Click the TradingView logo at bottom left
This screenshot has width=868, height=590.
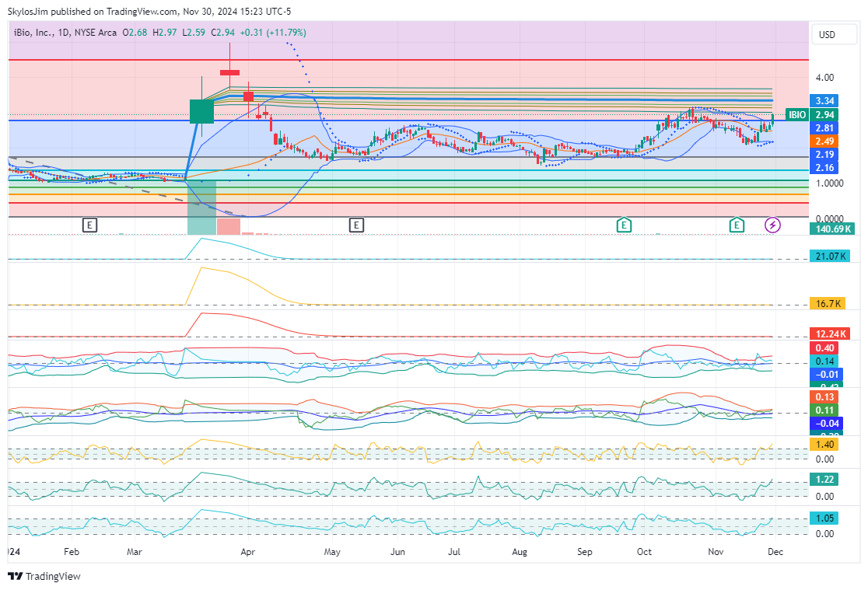tap(44, 576)
